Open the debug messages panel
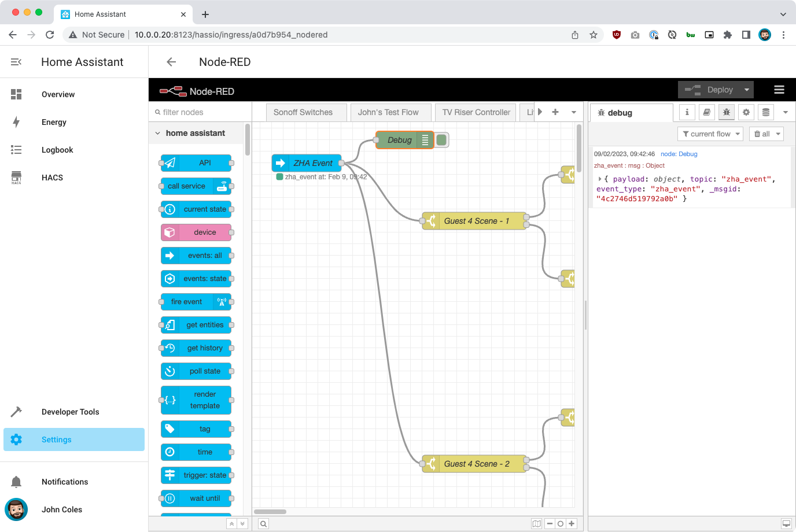The height and width of the screenshot is (532, 796). point(726,112)
